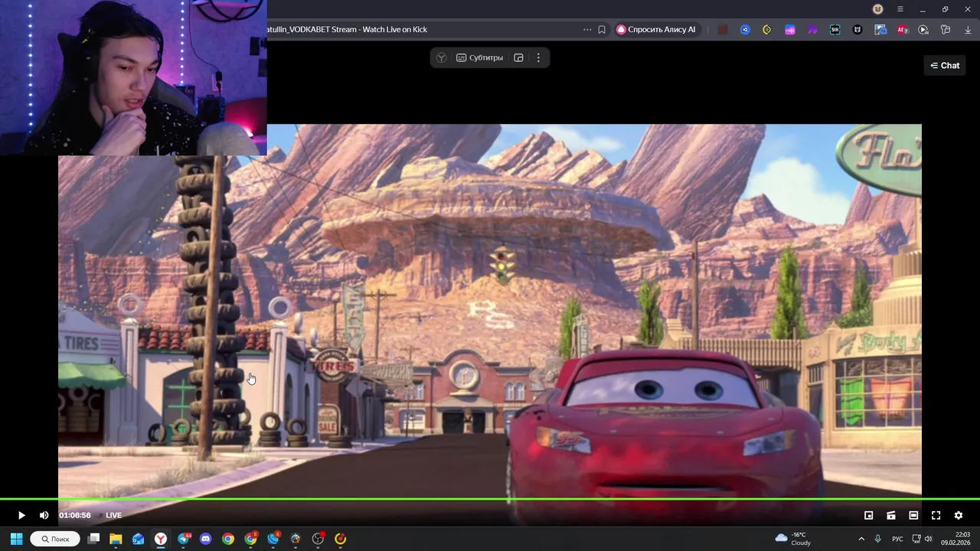Open the red AE extension icon
The height and width of the screenshot is (551, 980).
click(x=903, y=30)
